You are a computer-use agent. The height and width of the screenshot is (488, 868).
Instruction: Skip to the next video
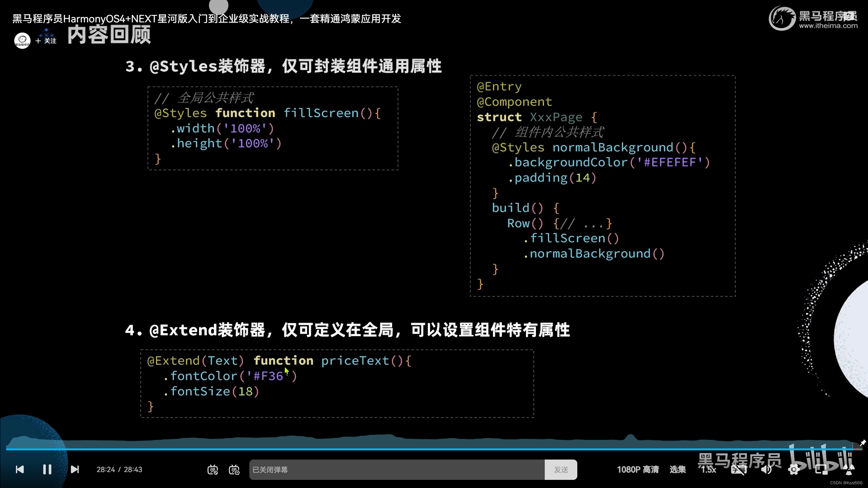75,469
